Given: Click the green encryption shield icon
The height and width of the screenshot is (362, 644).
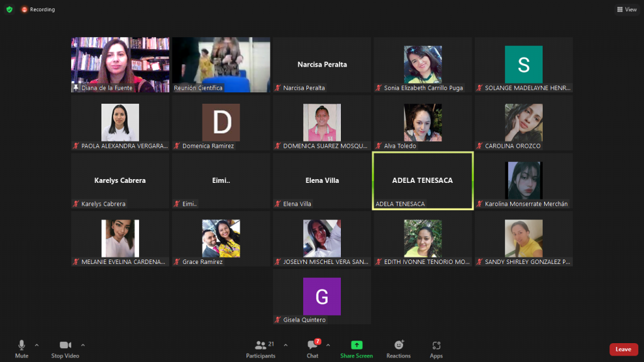Looking at the screenshot, I should point(9,9).
